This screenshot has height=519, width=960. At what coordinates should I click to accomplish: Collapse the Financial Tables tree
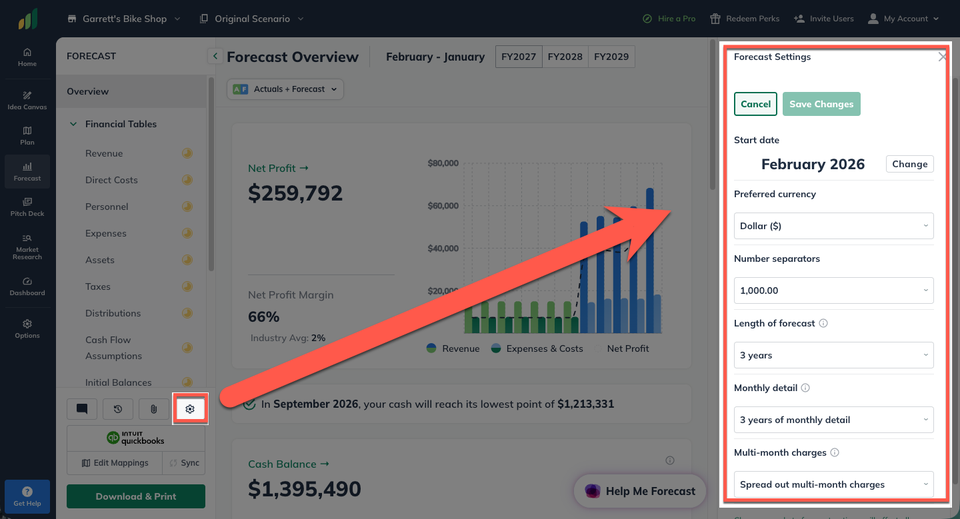coord(73,124)
